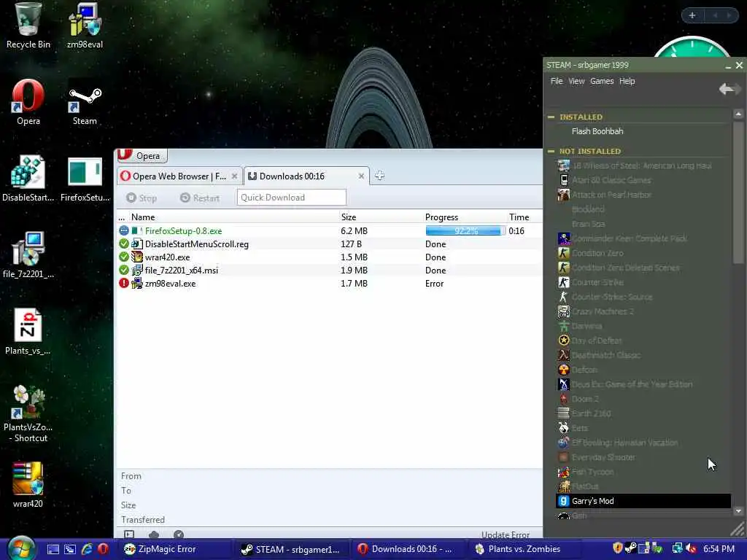Select the wrar420 desktop icon
747x560 pixels.
point(28,485)
